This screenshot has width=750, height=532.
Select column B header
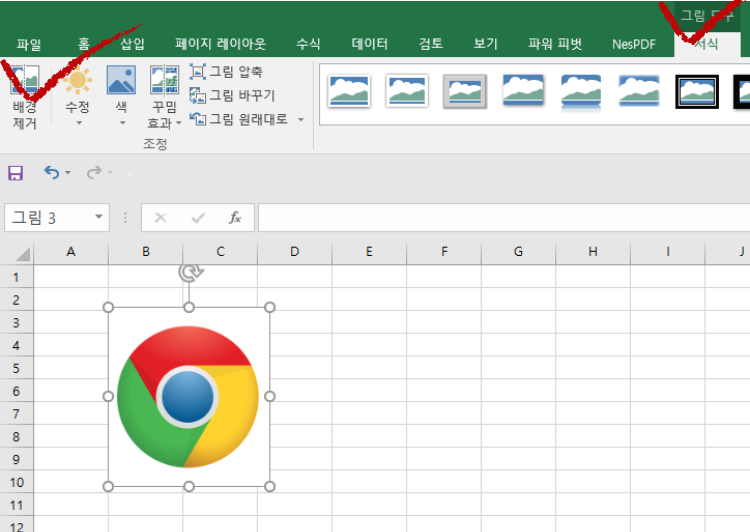click(x=145, y=252)
